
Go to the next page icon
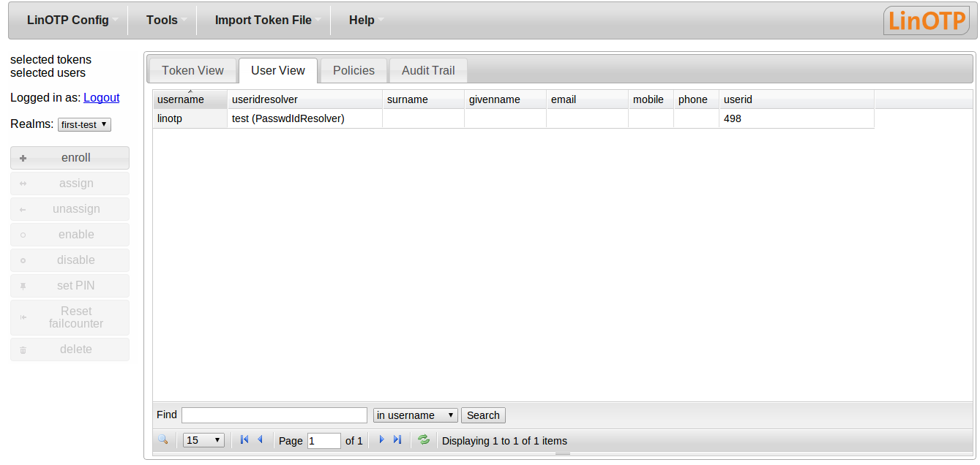click(x=381, y=439)
